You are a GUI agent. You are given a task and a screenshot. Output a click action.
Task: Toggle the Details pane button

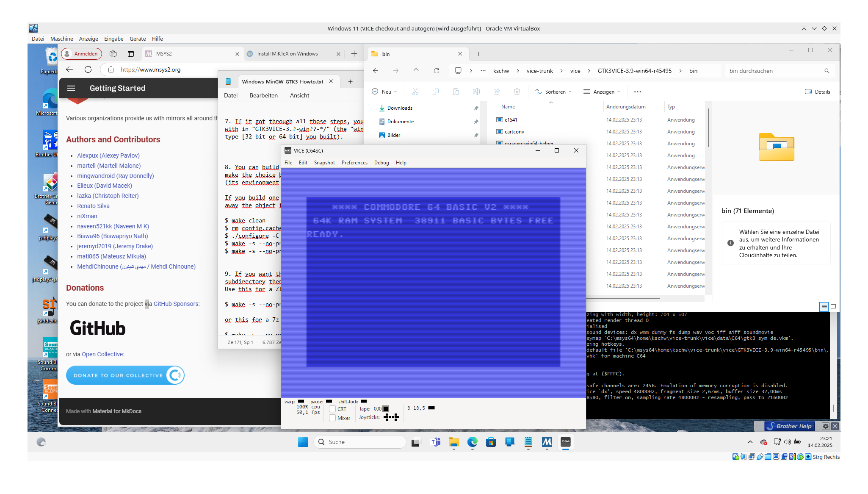818,92
